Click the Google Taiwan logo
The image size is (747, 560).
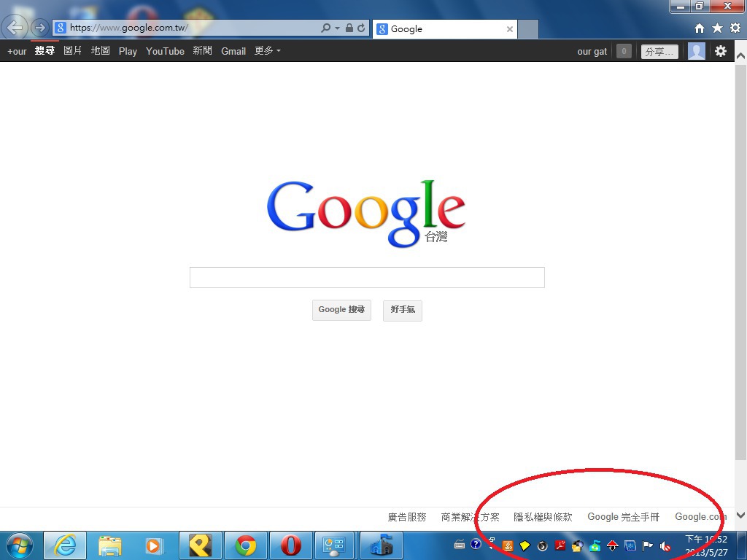point(366,214)
